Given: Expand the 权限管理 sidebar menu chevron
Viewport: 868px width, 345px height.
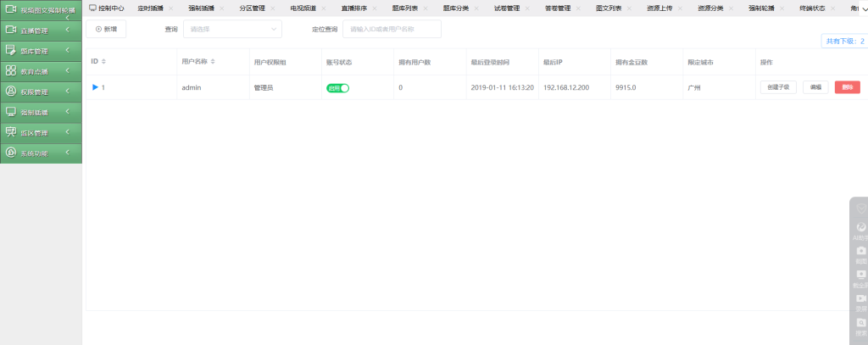Looking at the screenshot, I should (x=67, y=92).
